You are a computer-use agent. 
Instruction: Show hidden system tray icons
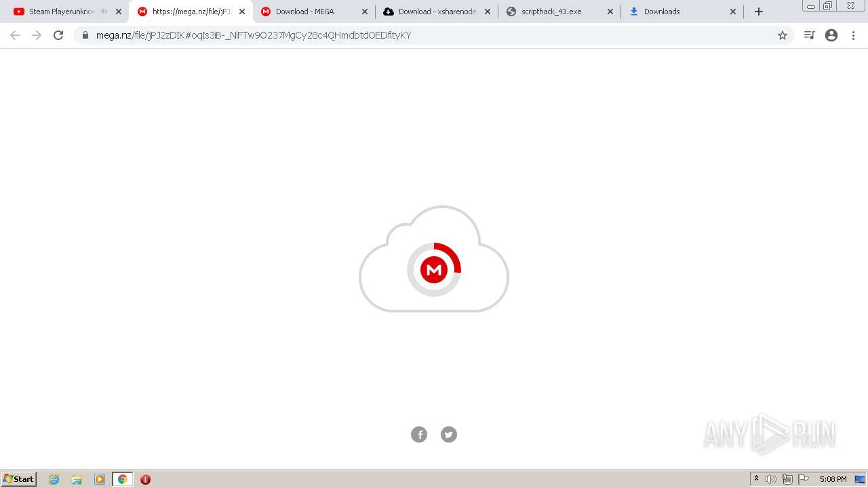[756, 479]
